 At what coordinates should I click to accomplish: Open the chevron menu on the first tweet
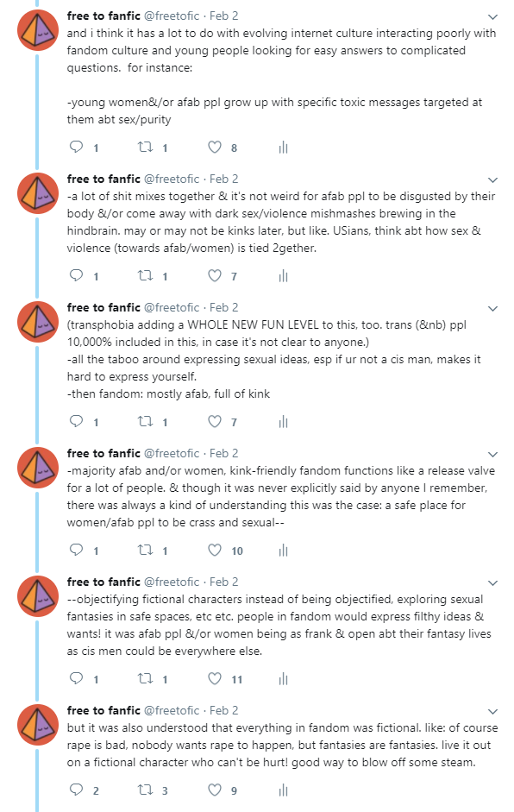click(492, 16)
